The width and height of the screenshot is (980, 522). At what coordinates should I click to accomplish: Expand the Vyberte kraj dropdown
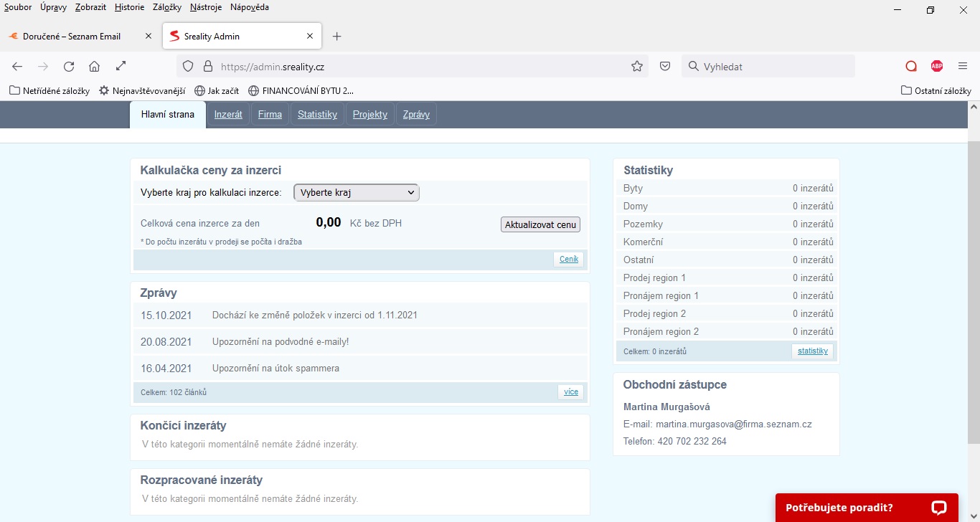tap(357, 192)
